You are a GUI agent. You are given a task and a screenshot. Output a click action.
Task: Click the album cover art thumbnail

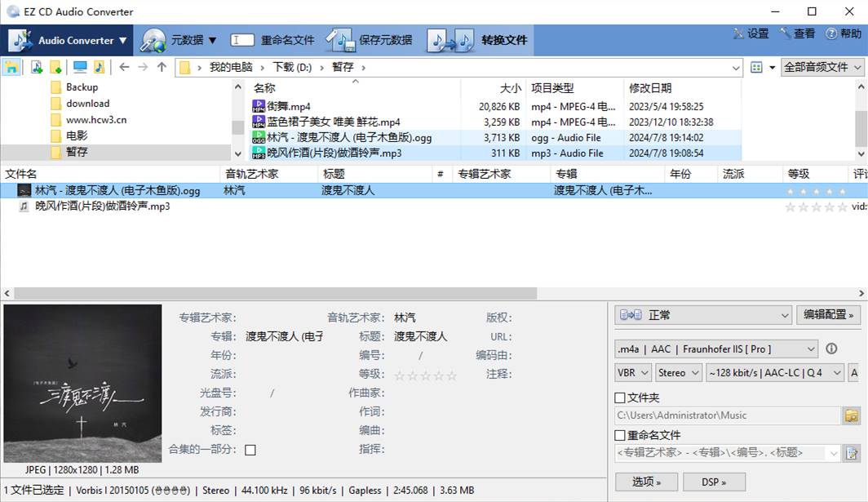(x=82, y=384)
